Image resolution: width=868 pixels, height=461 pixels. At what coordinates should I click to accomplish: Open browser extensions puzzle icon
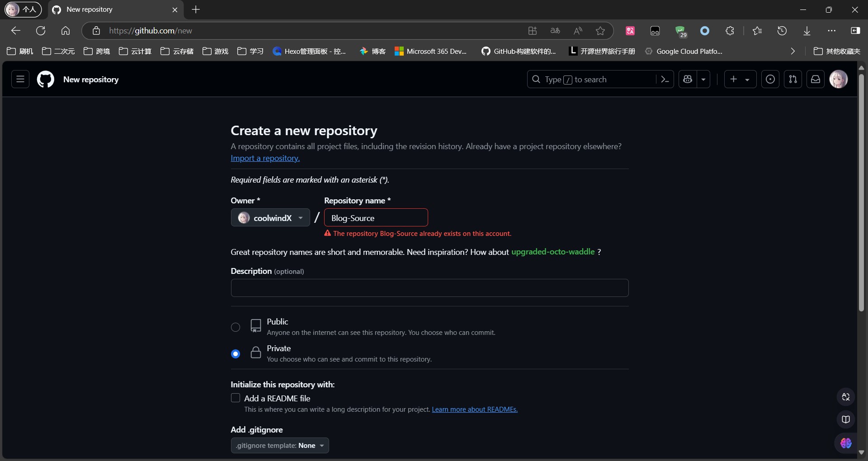[x=730, y=31]
